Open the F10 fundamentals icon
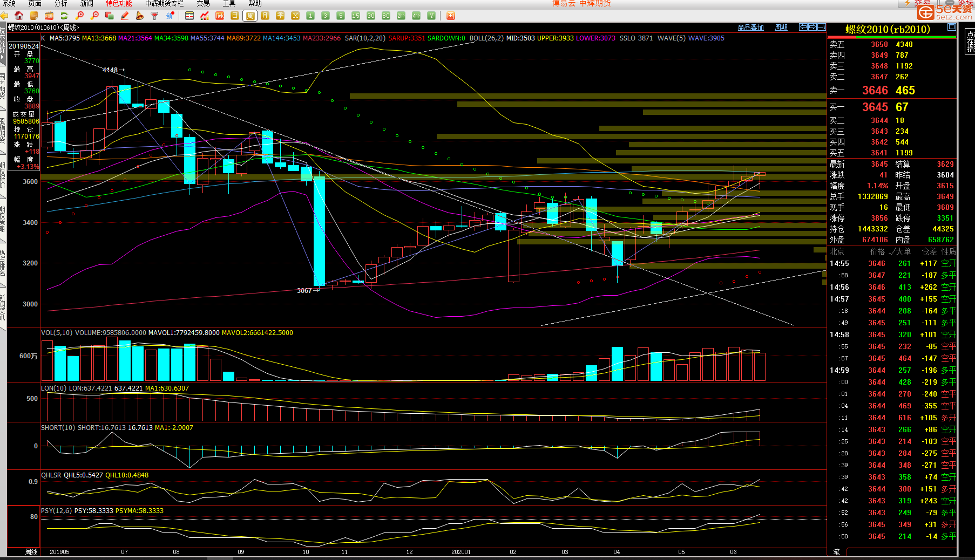 coord(49,16)
